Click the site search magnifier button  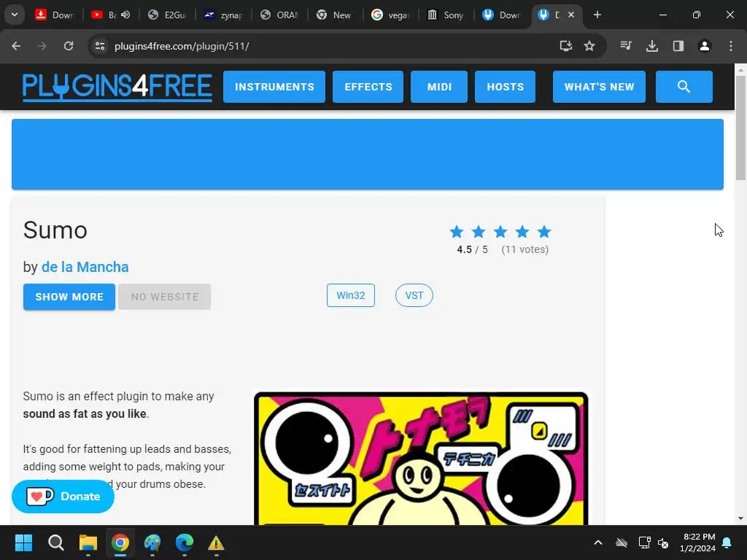pos(684,87)
